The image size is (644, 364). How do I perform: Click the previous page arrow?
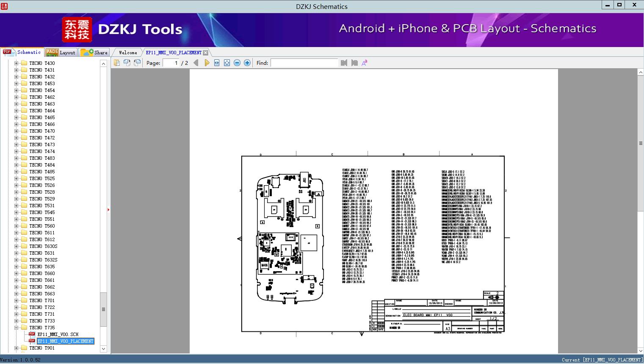point(196,63)
